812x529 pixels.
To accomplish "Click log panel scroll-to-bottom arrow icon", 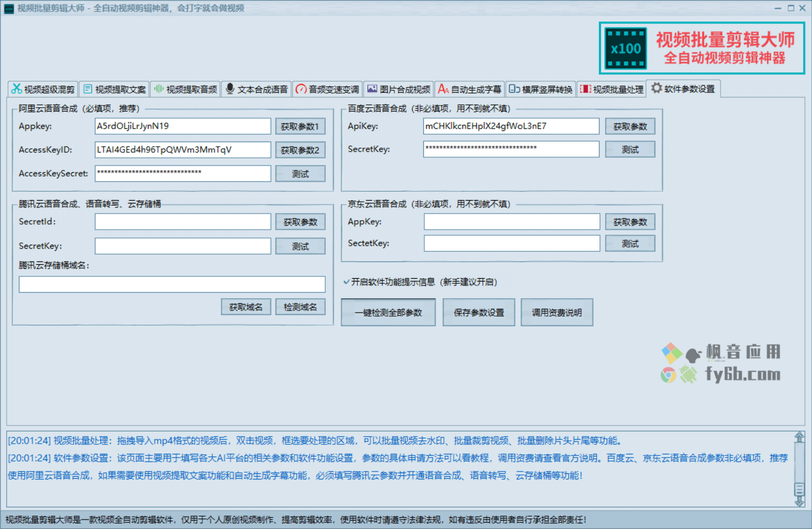I will coord(799,501).
